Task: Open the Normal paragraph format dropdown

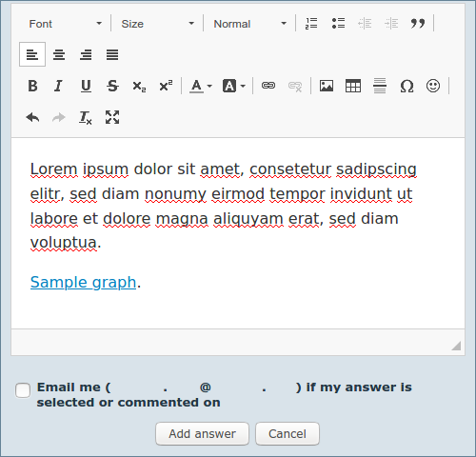Action: (249, 24)
